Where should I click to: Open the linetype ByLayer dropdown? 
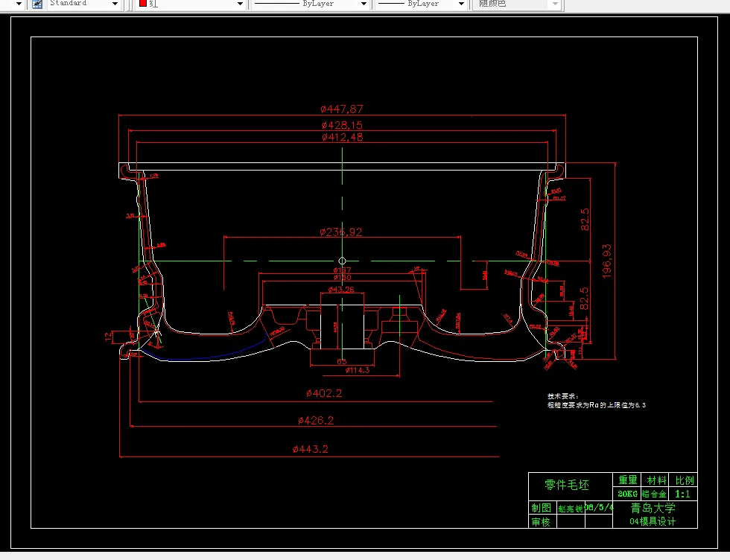[364, 4]
